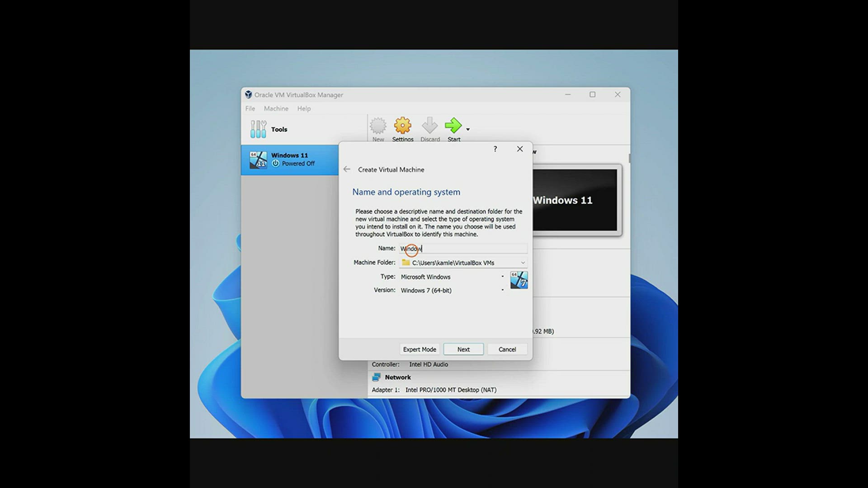Image resolution: width=868 pixels, height=488 pixels.
Task: Click the Windows 11 machine OS icon
Action: pyautogui.click(x=258, y=160)
